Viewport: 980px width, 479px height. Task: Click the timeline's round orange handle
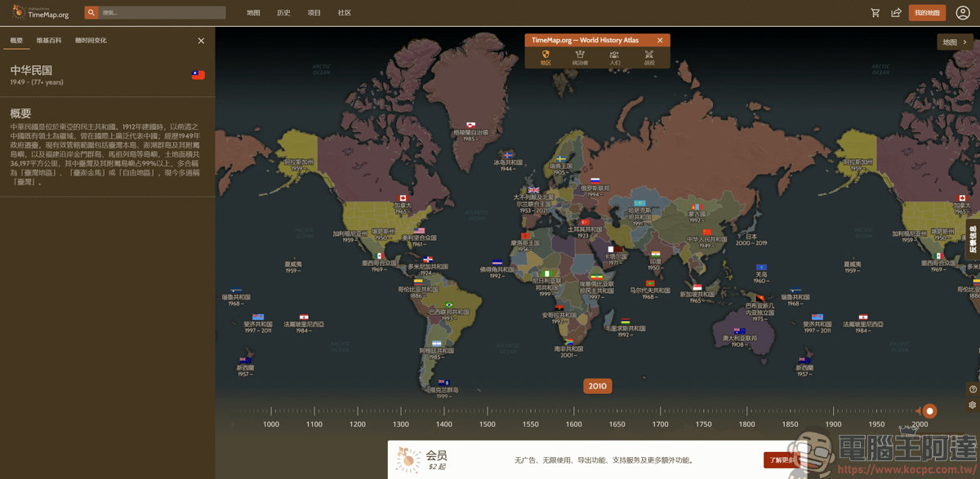coord(929,411)
